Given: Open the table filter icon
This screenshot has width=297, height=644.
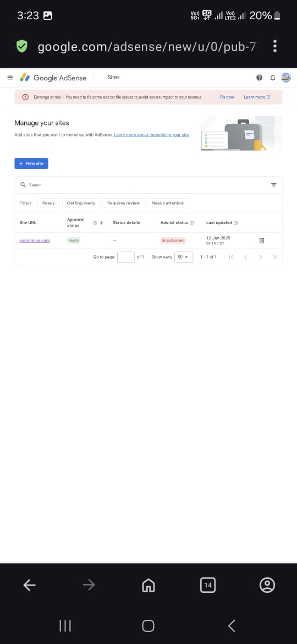Looking at the screenshot, I should pyautogui.click(x=273, y=185).
